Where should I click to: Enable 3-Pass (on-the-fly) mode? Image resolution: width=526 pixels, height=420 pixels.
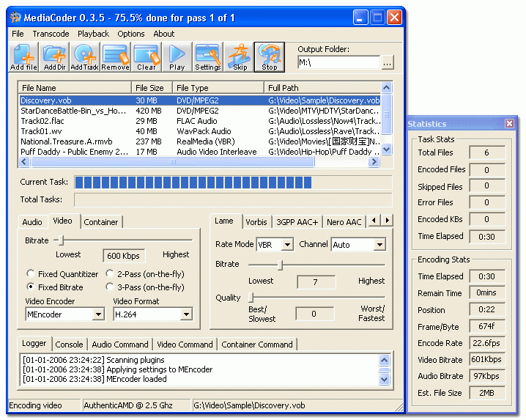pyautogui.click(x=108, y=287)
